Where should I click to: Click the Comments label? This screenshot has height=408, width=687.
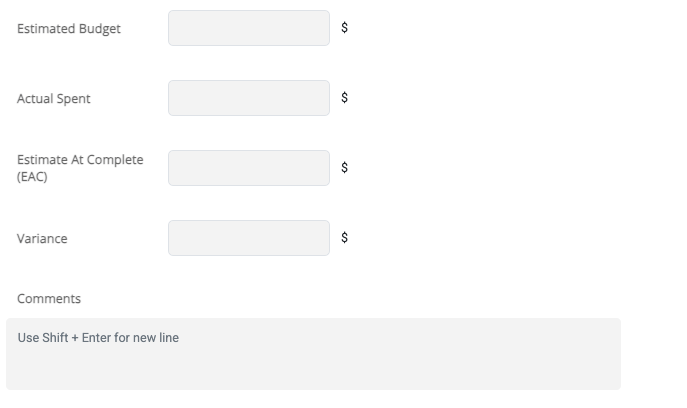(x=49, y=299)
